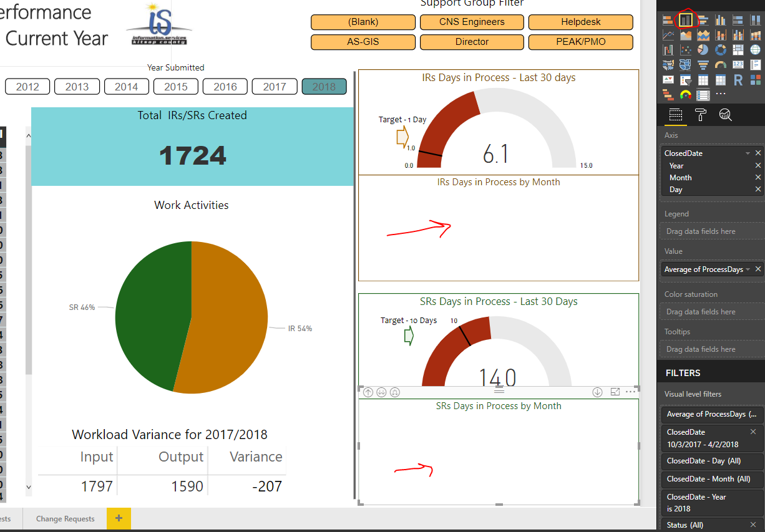Filter by year 2012
This screenshot has width=765, height=532.
click(x=27, y=87)
